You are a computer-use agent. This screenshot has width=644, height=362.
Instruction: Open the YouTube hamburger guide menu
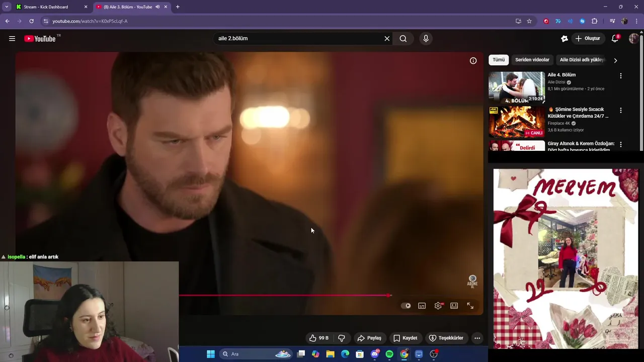(12, 39)
